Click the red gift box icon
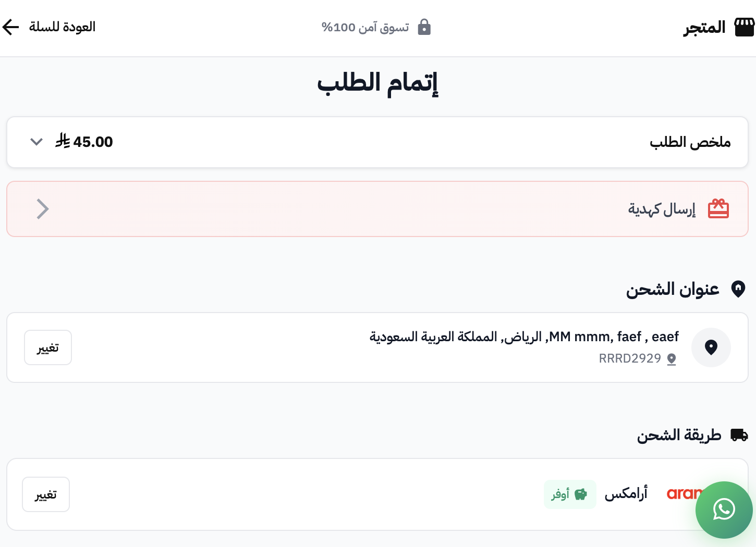This screenshot has width=756, height=547. point(718,209)
